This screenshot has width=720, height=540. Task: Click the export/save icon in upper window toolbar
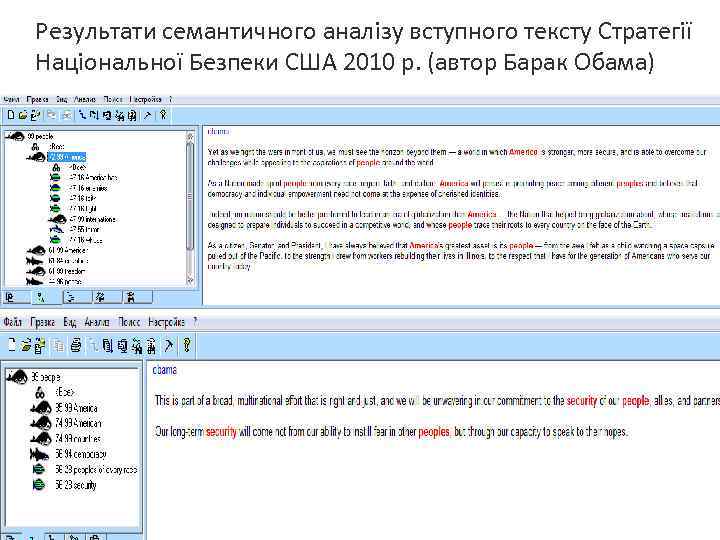35,115
